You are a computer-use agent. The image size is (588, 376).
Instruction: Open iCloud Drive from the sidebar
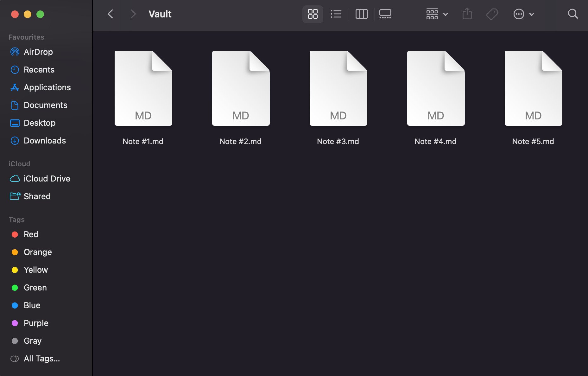[x=47, y=179]
